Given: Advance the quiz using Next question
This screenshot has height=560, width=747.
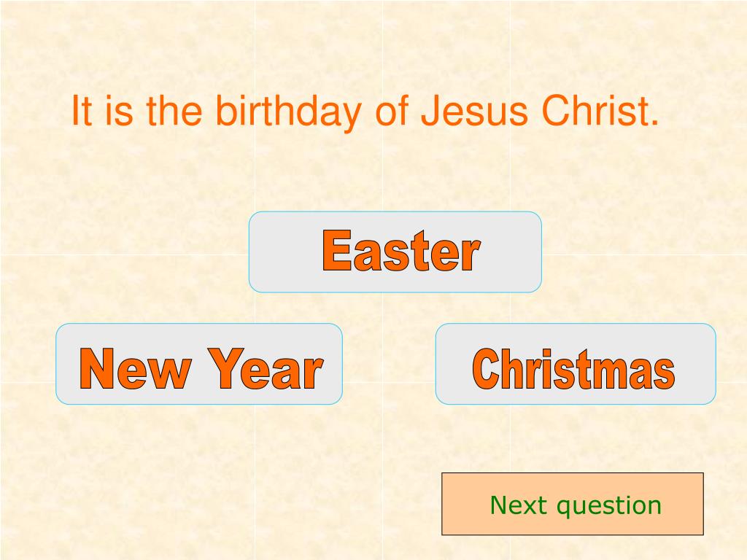Looking at the screenshot, I should coord(573,504).
